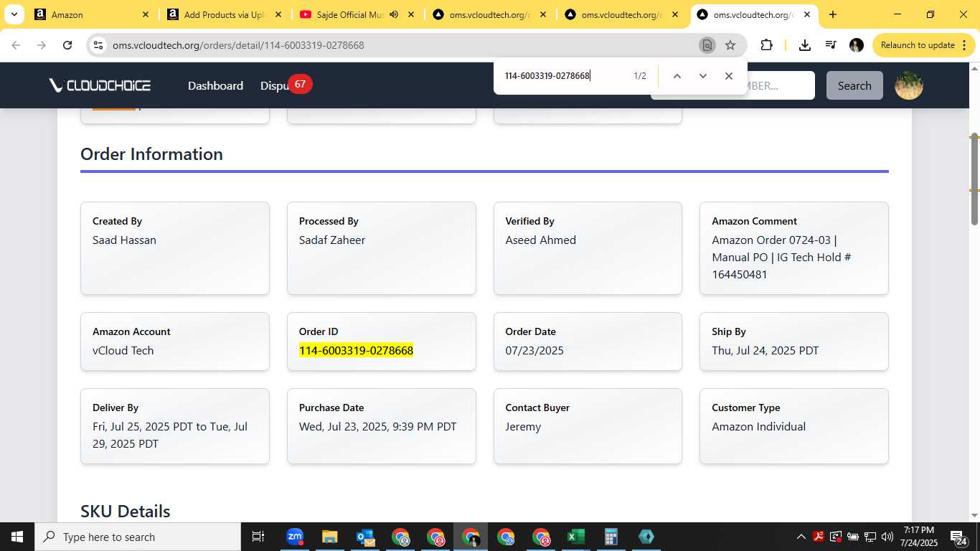The width and height of the screenshot is (980, 551).
Task: Click taskbar Type here to search box
Action: pos(138,537)
